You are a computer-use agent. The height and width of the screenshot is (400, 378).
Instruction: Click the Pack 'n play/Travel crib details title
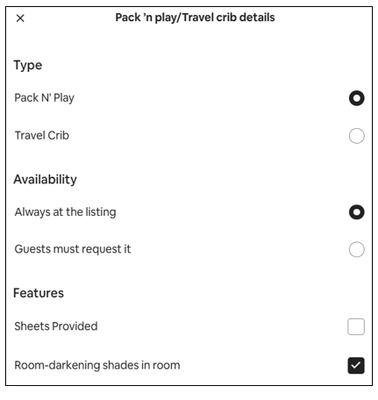195,17
